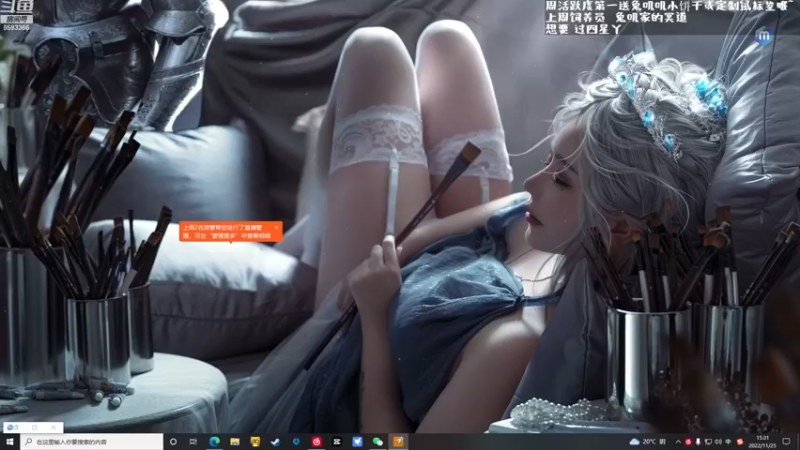Open the weather widget showing 20°C
Screen dimensions: 800x450
point(648,441)
